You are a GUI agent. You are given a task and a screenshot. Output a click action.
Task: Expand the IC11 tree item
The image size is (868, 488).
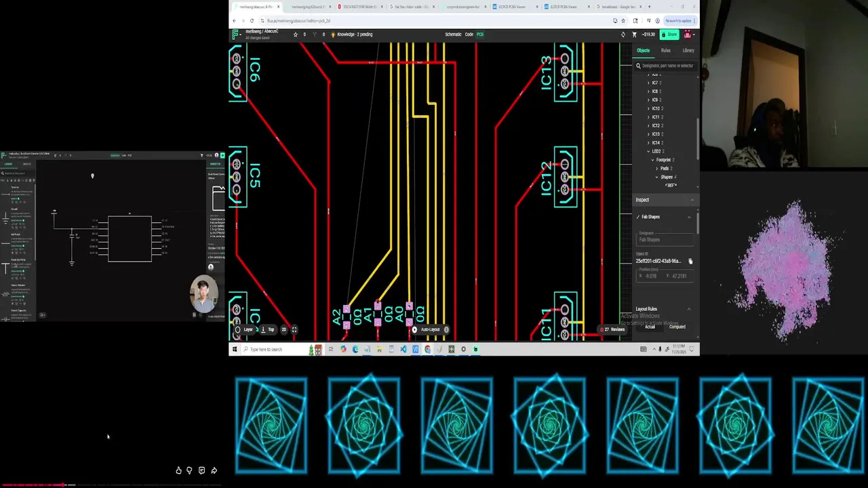point(649,117)
